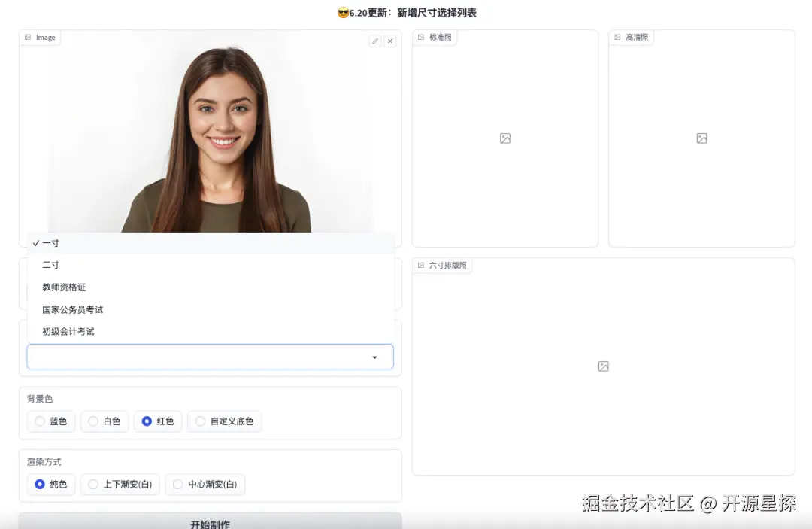Choose 国家公务员考试 from size list
This screenshot has height=529, width=812.
tap(211, 309)
